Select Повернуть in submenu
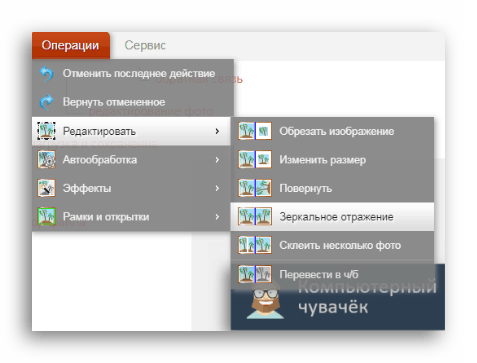 (x=332, y=188)
